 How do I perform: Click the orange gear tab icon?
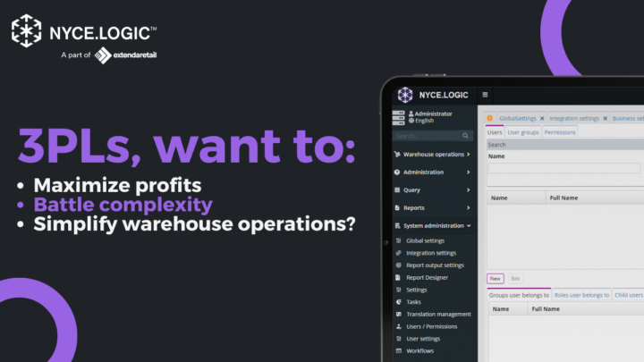pyautogui.click(x=489, y=118)
